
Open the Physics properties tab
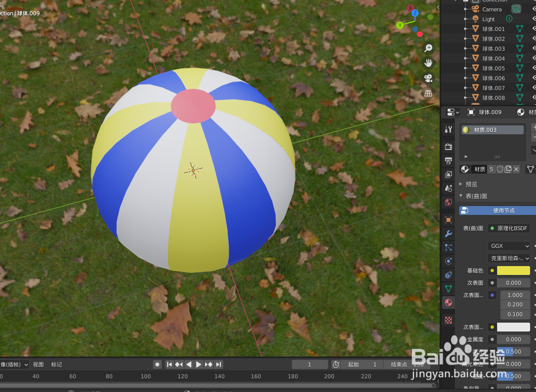(448, 261)
